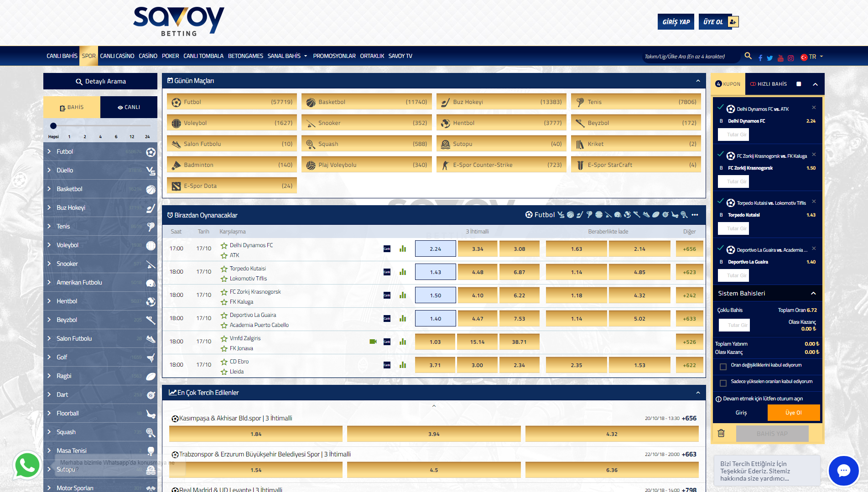This screenshot has height=492, width=868.
Task: Click the Giriş Yap button
Action: click(x=676, y=22)
